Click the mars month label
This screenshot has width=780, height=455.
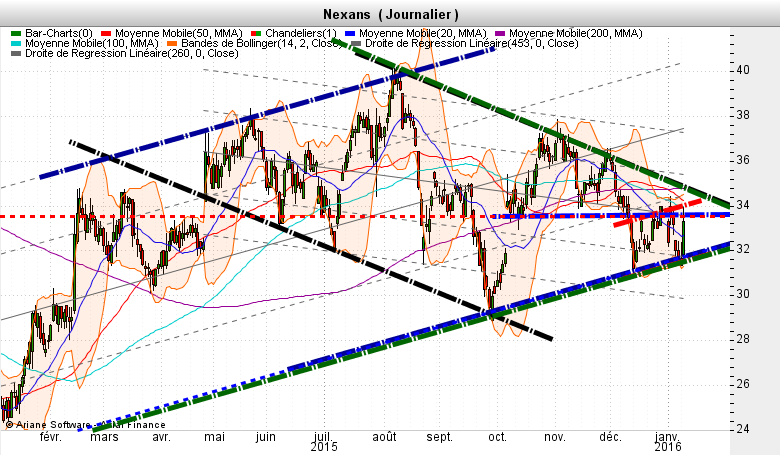[104, 437]
